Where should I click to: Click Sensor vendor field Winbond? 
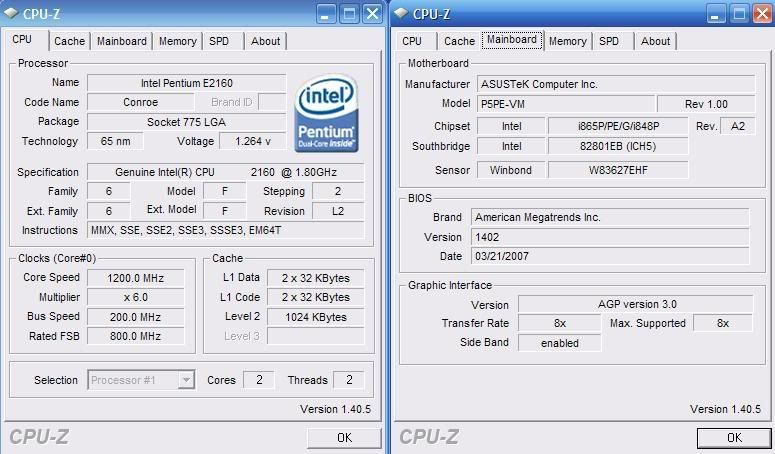click(511, 170)
